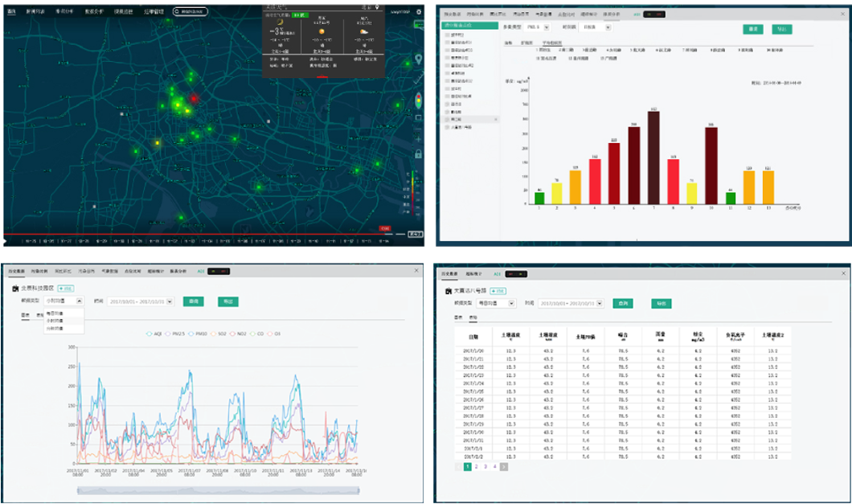Viewport: 852px width, 504px height.
Task: Go to previous page with table arrow
Action: tap(458, 466)
